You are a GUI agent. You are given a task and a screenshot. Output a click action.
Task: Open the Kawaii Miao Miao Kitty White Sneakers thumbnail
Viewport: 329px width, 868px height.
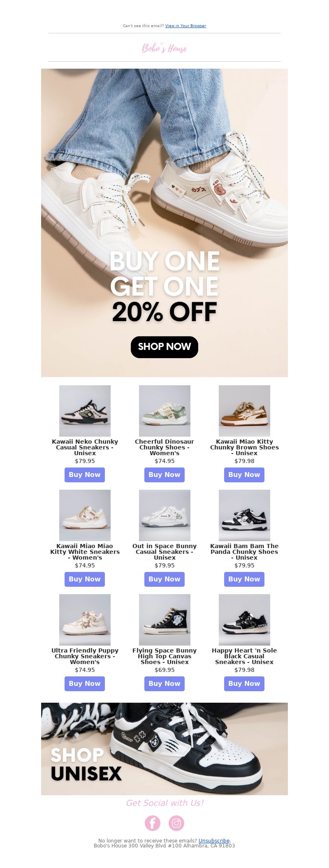pyautogui.click(x=85, y=515)
